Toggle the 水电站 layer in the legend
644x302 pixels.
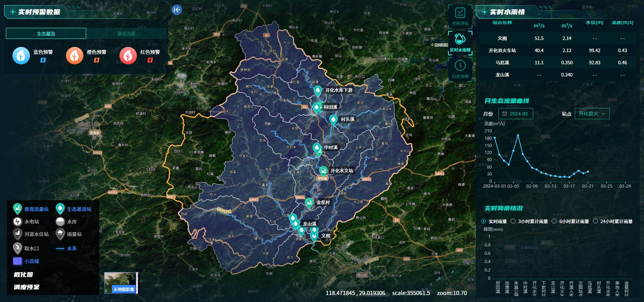(x=26, y=221)
